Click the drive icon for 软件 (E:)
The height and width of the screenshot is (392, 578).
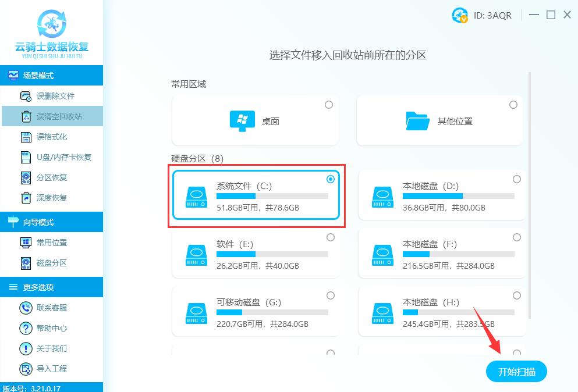coord(196,255)
